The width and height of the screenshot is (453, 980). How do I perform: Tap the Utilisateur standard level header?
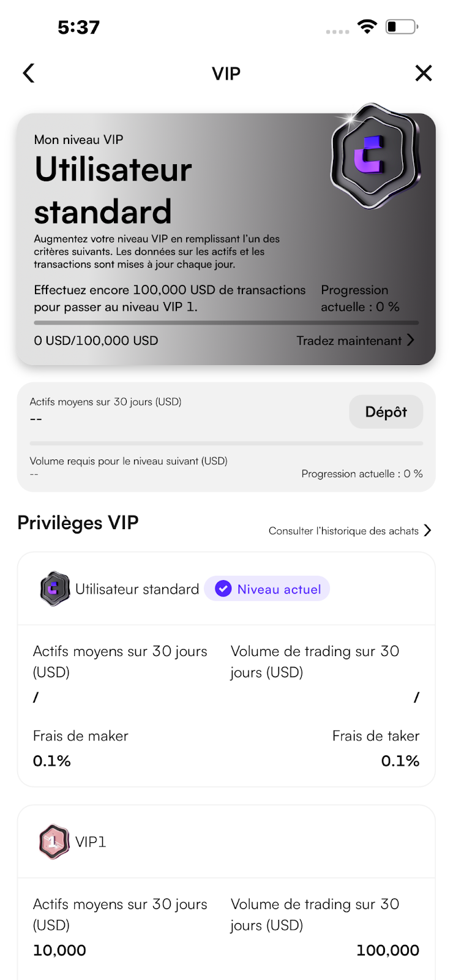pyautogui.click(x=226, y=589)
